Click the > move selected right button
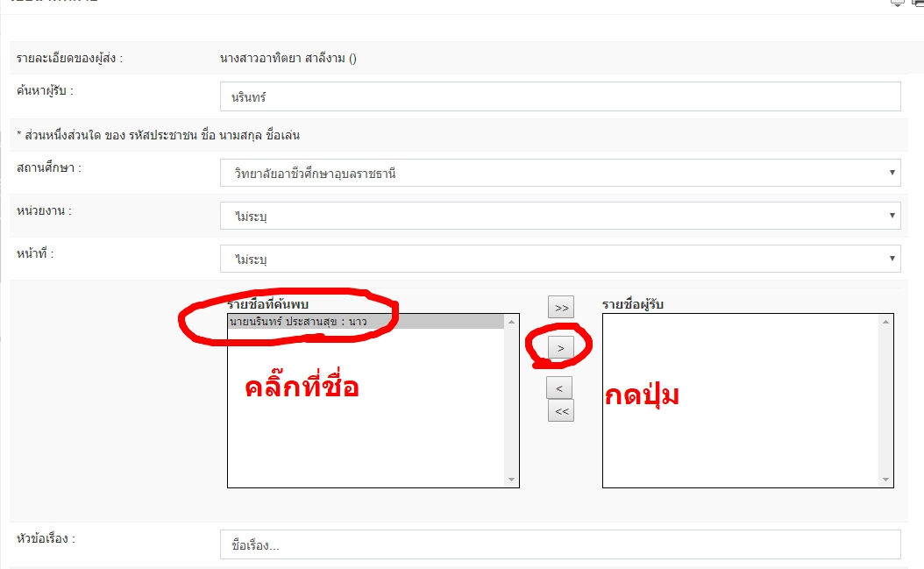 (x=561, y=348)
